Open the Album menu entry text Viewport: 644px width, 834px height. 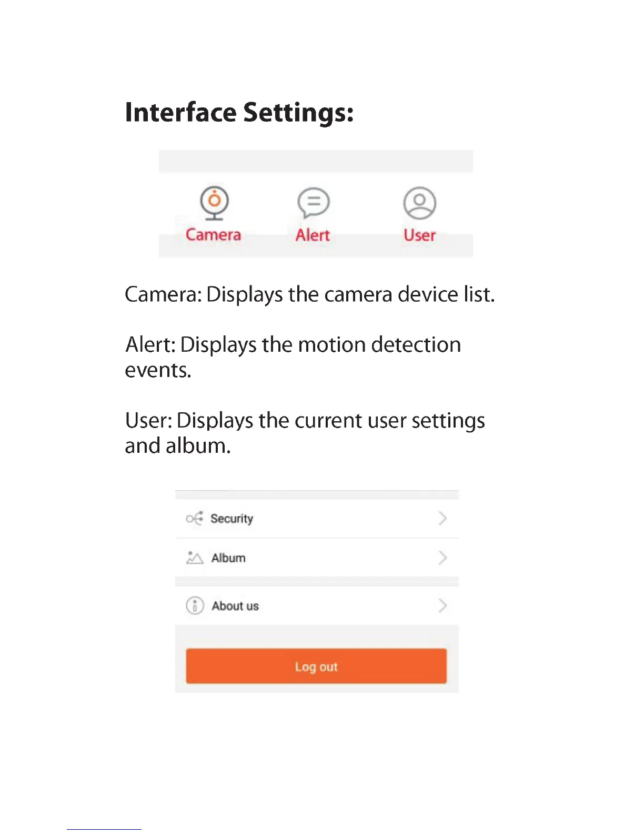coord(228,558)
